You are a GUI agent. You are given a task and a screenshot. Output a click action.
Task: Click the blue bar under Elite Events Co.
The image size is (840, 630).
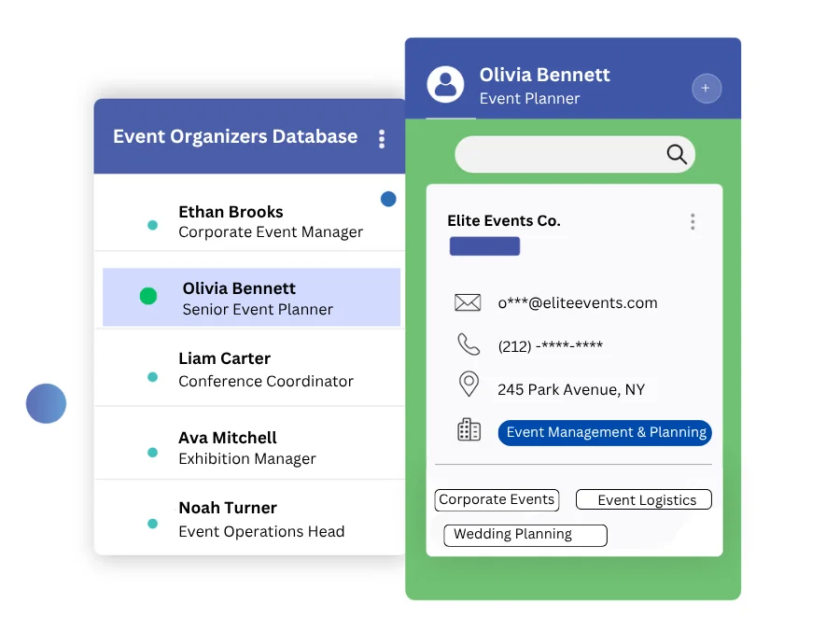click(484, 245)
